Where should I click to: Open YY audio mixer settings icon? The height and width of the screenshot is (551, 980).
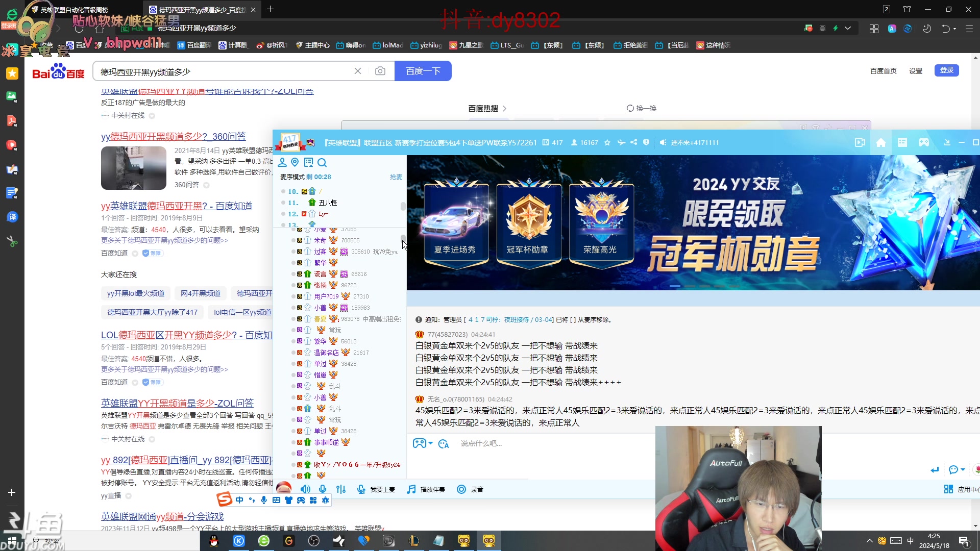(x=341, y=489)
